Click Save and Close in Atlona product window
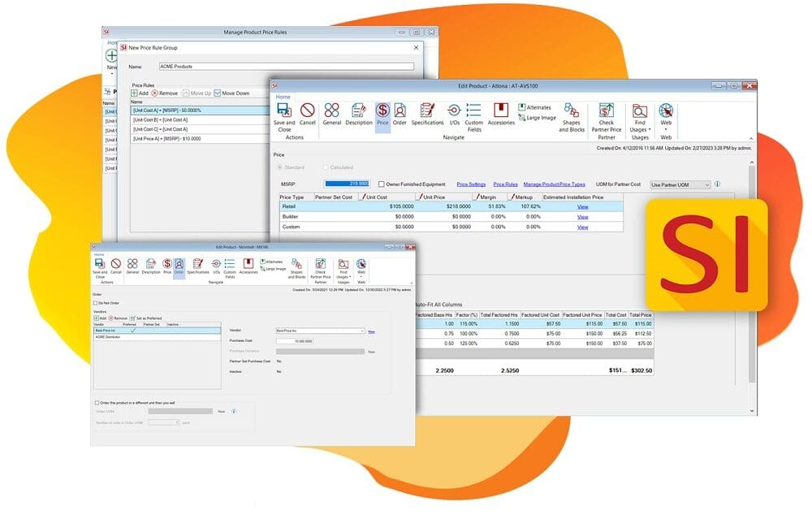Screen dimensions: 812x528 [283, 118]
